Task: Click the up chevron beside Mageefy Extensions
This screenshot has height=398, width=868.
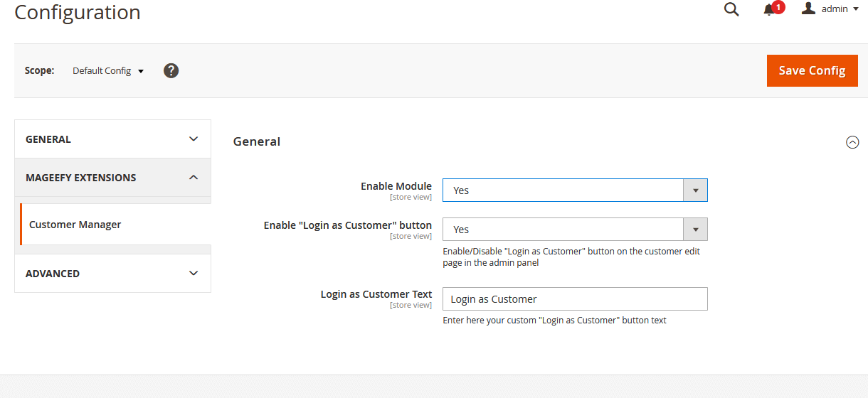Action: click(x=194, y=178)
